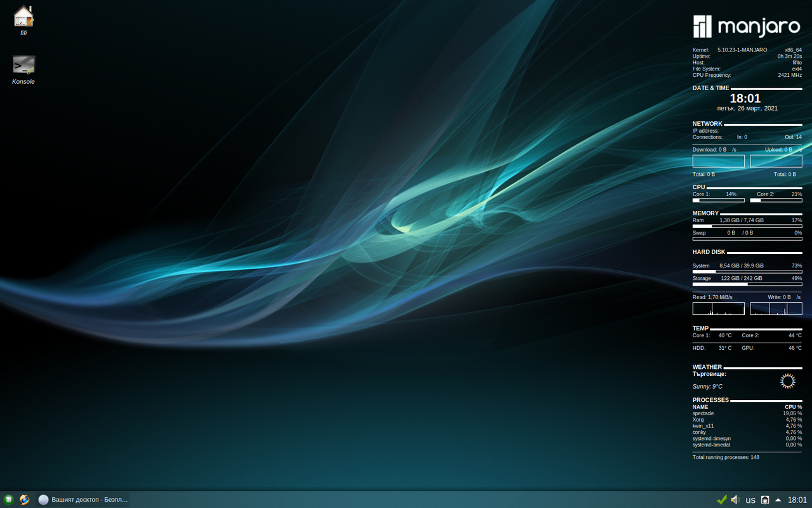Click the Swap usage bar
Image resolution: width=812 pixels, height=508 pixels.
[x=747, y=239]
